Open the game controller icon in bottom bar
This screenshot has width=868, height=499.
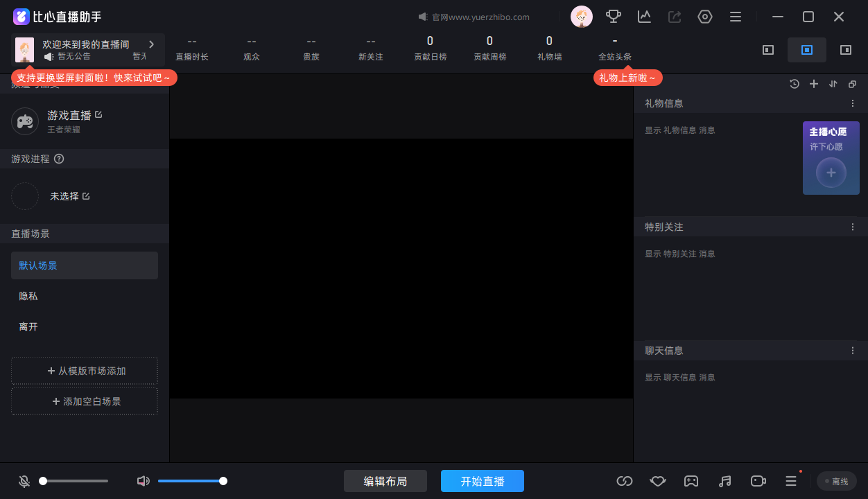click(691, 481)
